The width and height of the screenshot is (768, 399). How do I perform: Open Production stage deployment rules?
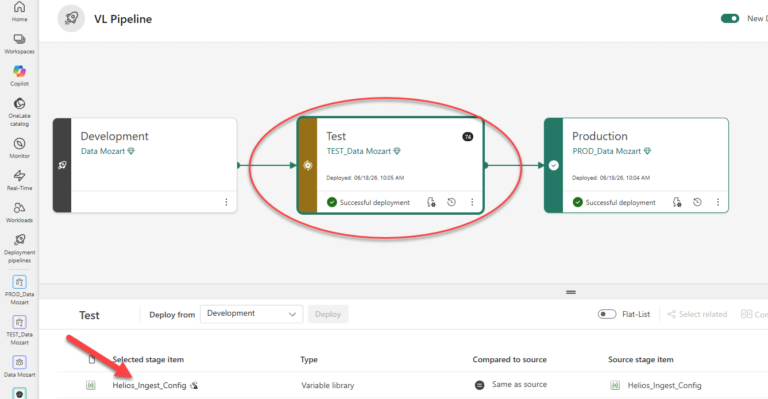tap(677, 202)
